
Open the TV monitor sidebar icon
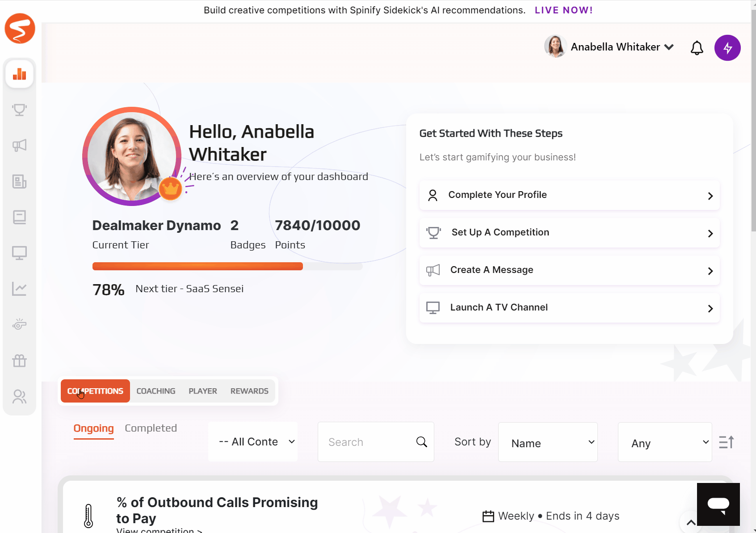click(19, 253)
